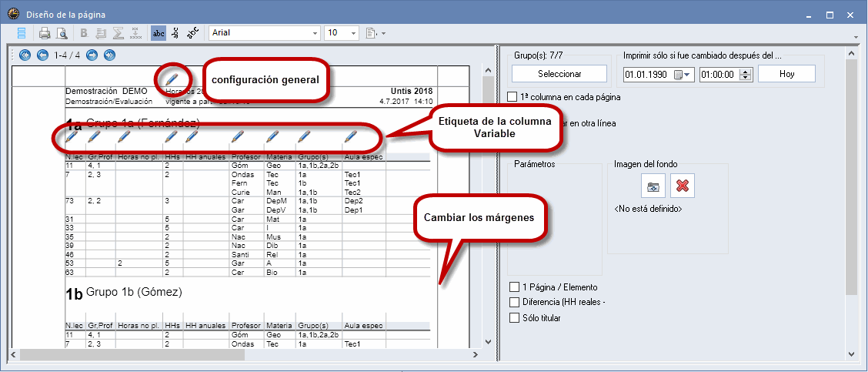Go to next preview page
868x372 pixels.
click(x=92, y=55)
